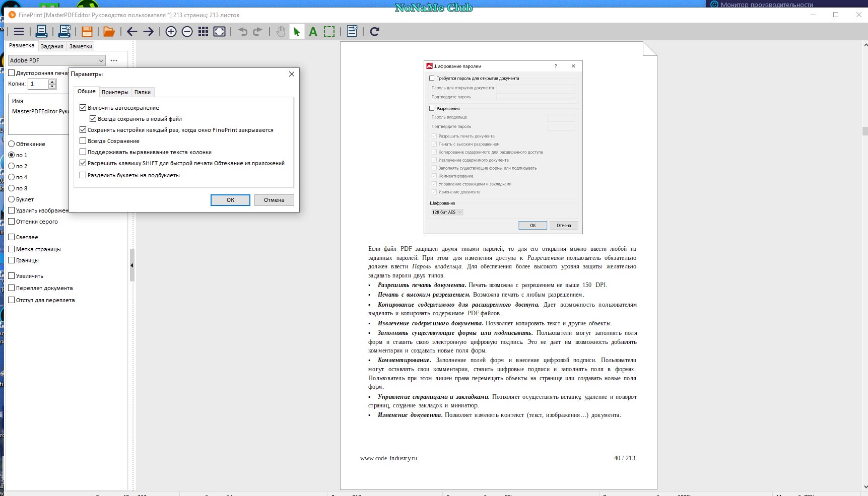The height and width of the screenshot is (496, 868).
Task: Toggle Разрешить клавишу SHIFT checkbox
Action: point(83,163)
